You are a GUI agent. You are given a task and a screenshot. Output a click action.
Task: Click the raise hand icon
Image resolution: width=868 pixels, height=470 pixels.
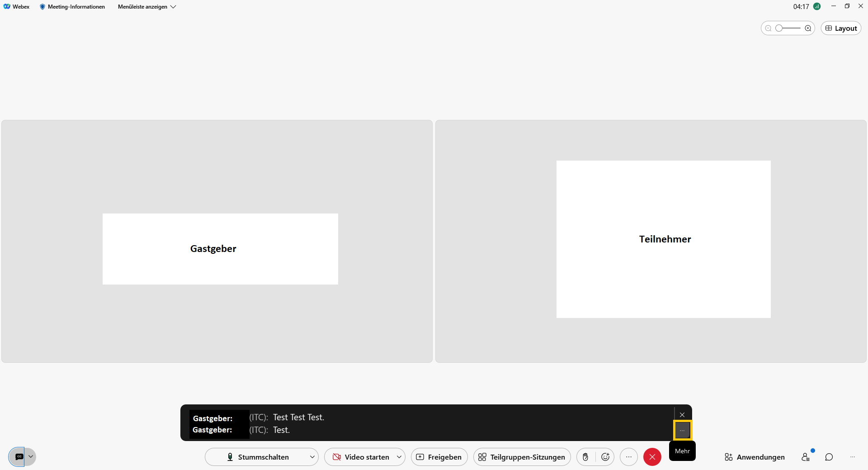585,457
